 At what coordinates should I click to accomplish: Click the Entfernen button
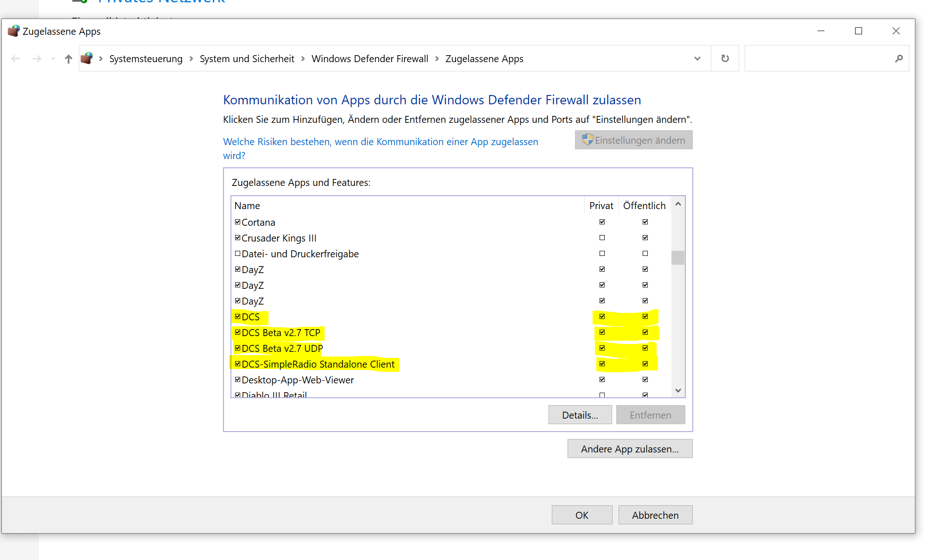[x=651, y=415]
